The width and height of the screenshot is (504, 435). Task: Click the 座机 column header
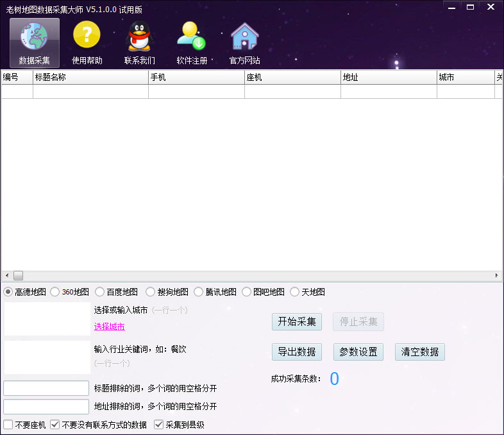(292, 77)
